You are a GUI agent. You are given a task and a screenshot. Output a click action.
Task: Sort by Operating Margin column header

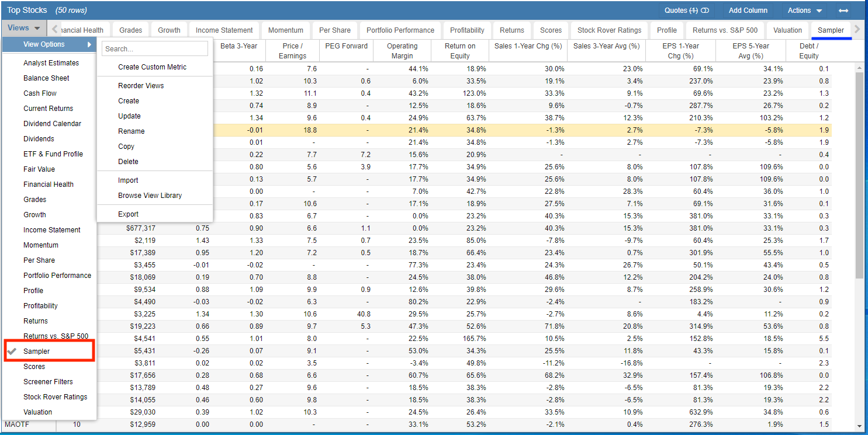tap(402, 51)
